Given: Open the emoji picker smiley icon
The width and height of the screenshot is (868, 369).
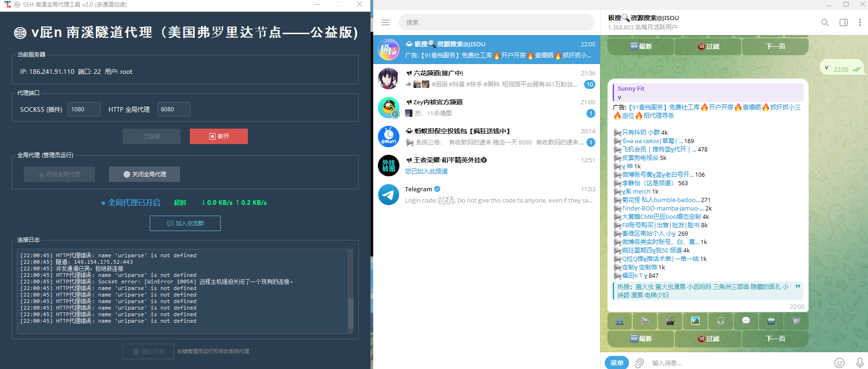Looking at the screenshot, I should (839, 363).
